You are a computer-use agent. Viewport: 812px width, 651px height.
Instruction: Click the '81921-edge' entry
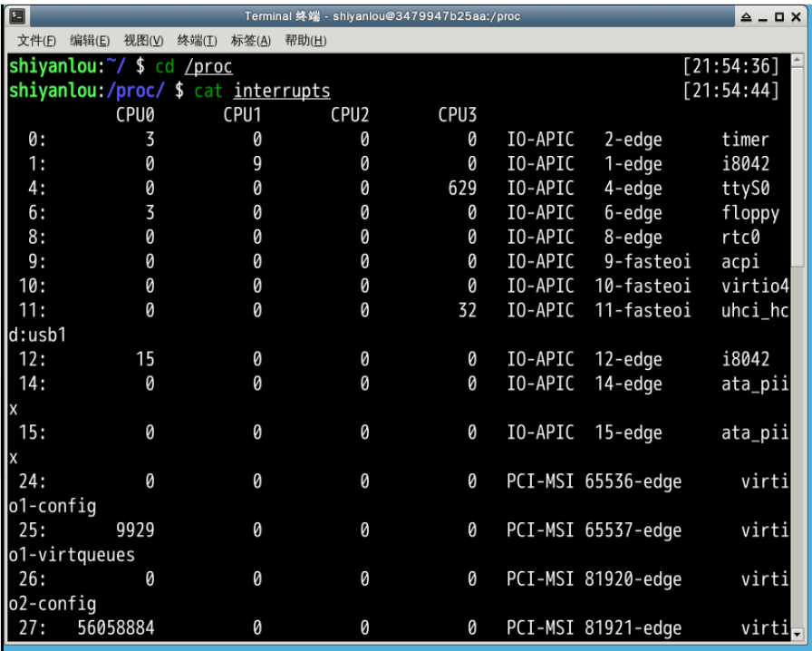[x=633, y=628]
